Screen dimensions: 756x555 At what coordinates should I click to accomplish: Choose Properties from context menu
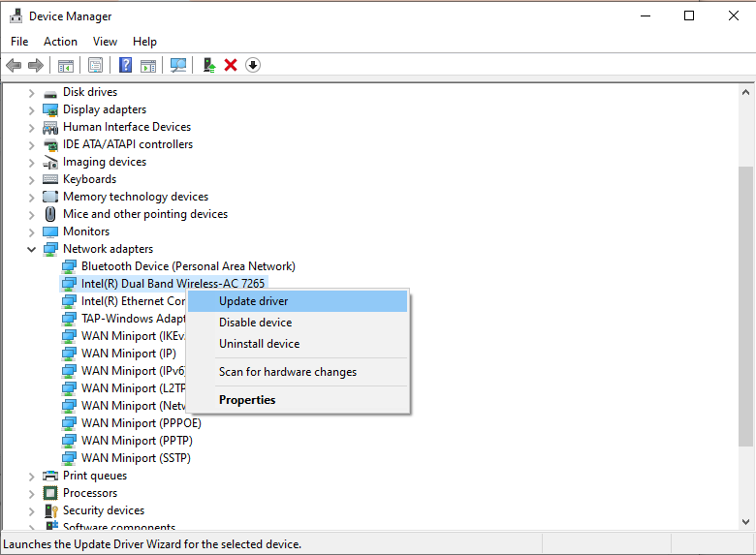298,400
